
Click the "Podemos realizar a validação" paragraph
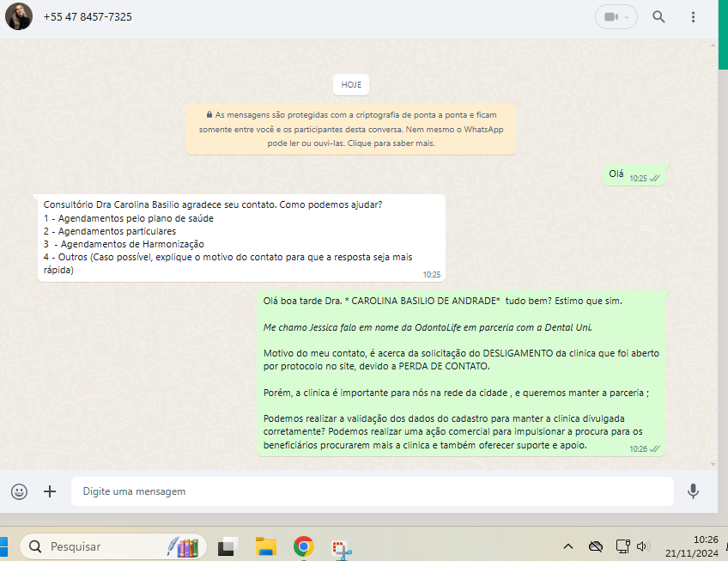(452, 432)
